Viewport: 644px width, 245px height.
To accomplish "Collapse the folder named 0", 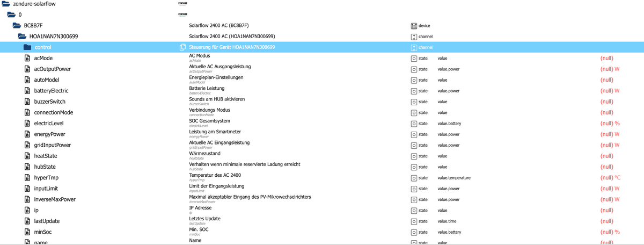I will point(11,15).
